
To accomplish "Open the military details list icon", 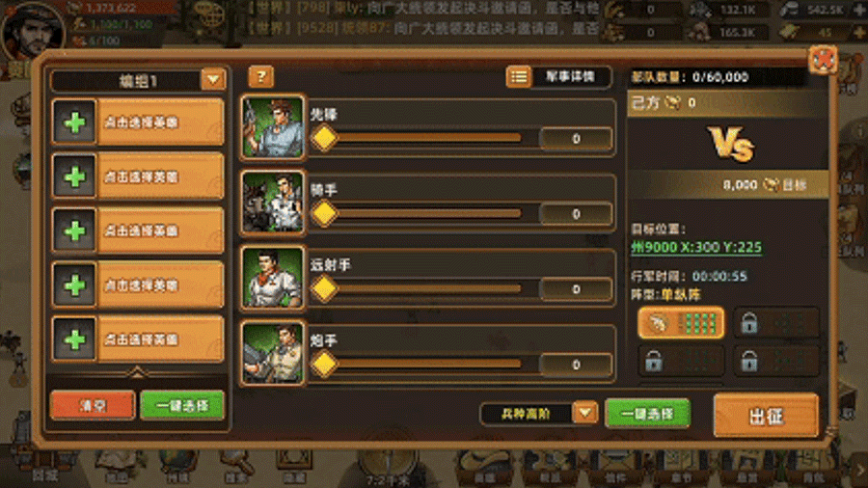I will click(519, 77).
